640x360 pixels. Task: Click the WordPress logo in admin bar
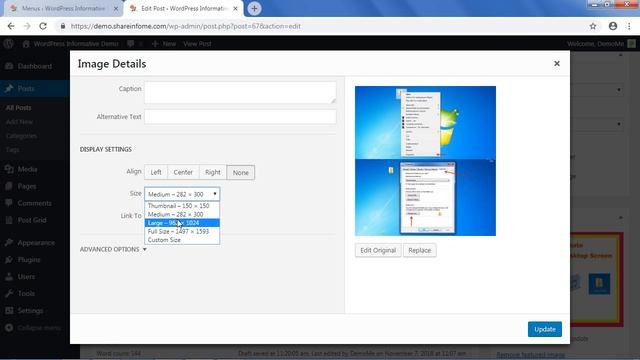(9, 44)
